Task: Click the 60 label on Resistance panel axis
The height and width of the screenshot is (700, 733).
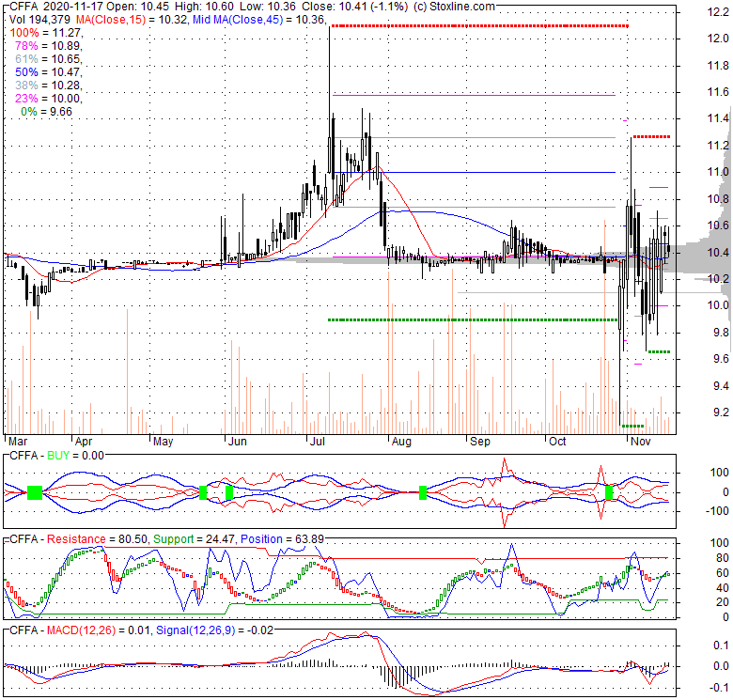Action: click(723, 573)
